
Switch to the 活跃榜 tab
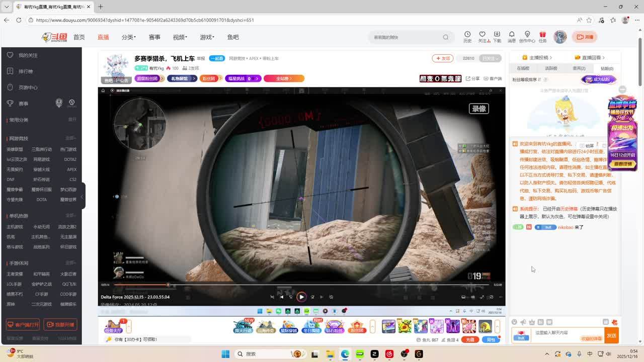[x=551, y=68]
